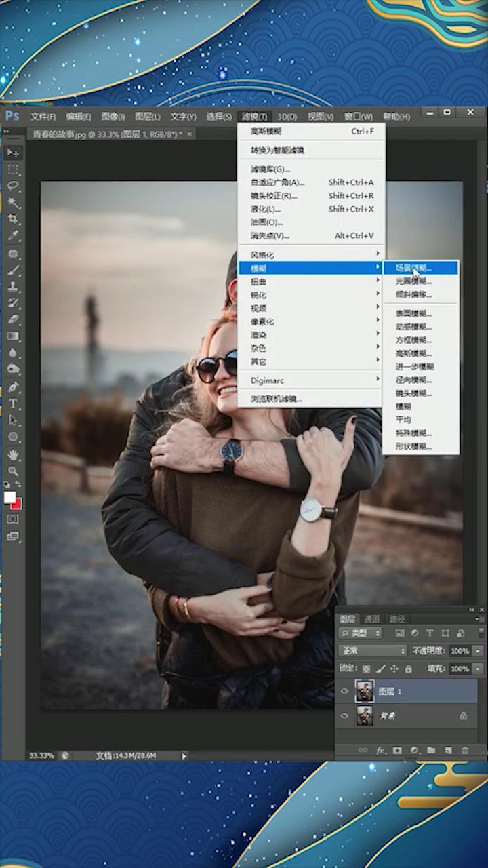Expand the 扭曲 submenu
The height and width of the screenshot is (868, 488).
click(311, 282)
